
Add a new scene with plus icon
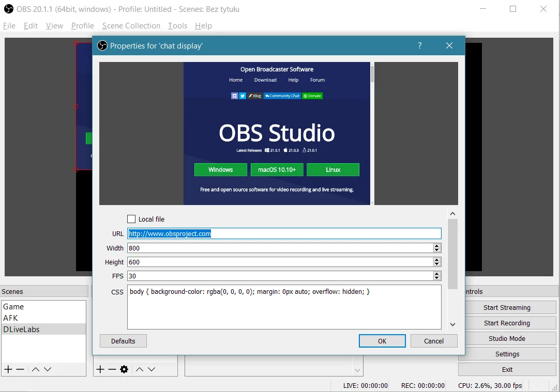click(8, 369)
